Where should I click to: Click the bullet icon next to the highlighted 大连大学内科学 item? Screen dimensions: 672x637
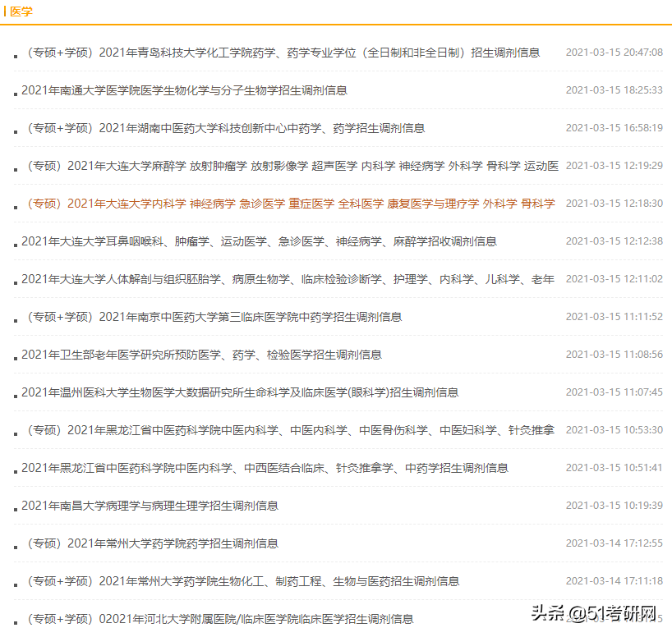(x=15, y=206)
